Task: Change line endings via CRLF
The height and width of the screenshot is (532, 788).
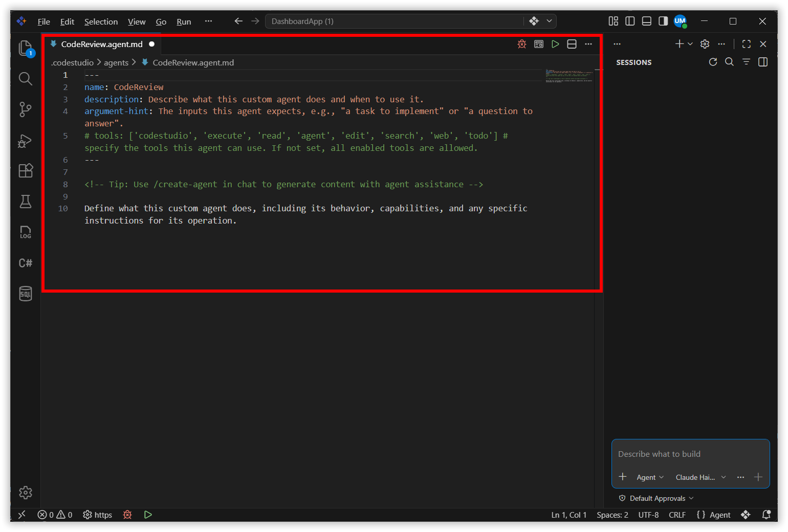Action: (677, 515)
